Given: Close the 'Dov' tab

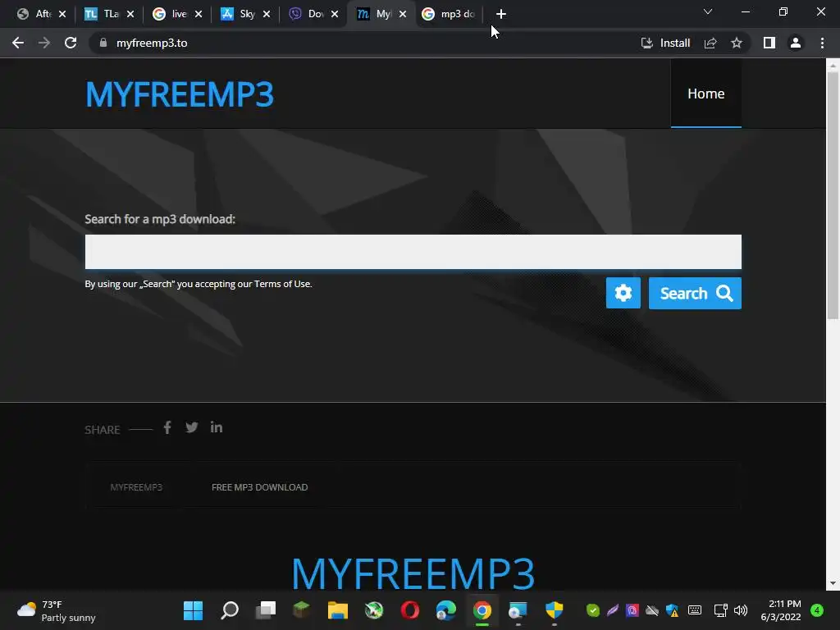Looking at the screenshot, I should point(335,14).
